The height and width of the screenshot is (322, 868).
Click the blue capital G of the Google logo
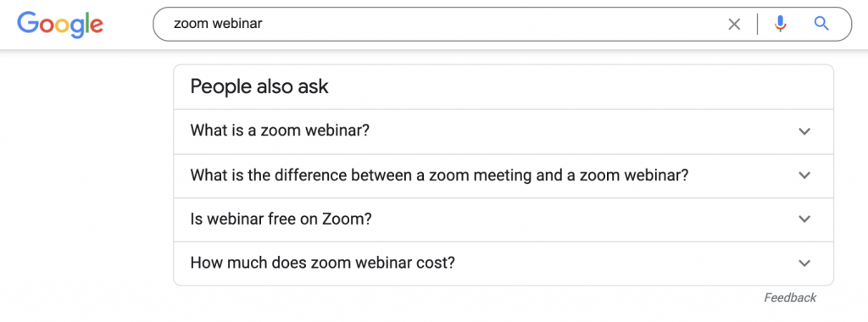(x=28, y=23)
